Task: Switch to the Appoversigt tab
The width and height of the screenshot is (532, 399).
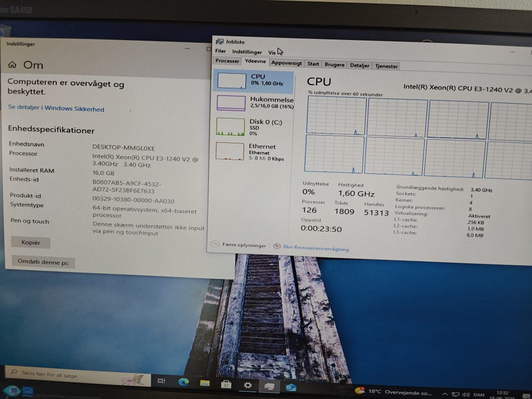Action: click(287, 63)
